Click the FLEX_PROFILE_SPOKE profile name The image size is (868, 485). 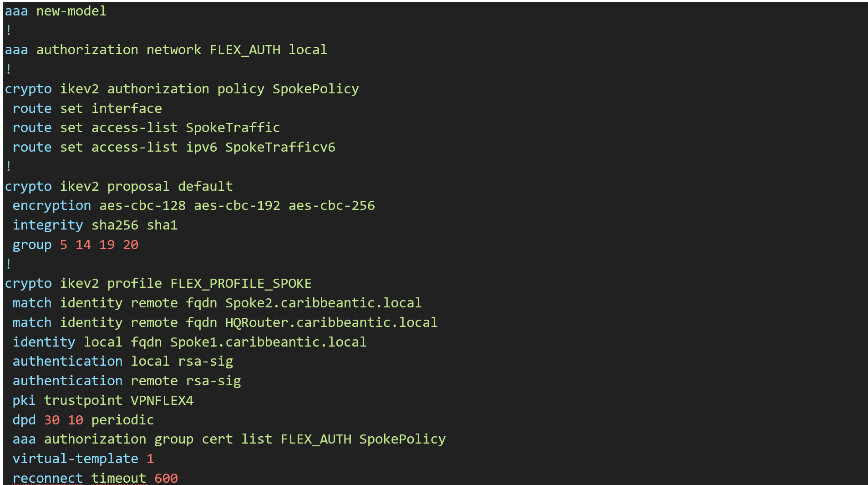(241, 283)
